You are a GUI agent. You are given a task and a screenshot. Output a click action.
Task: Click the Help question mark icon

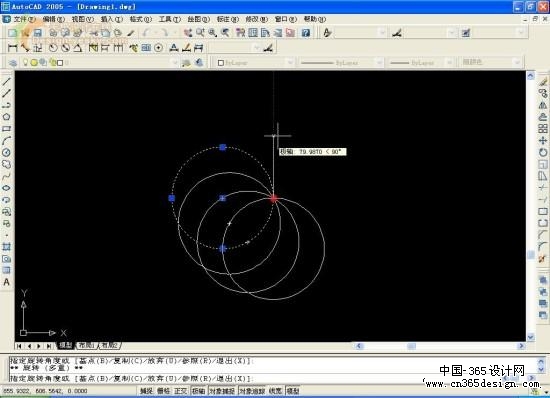pyautogui.click(x=306, y=33)
